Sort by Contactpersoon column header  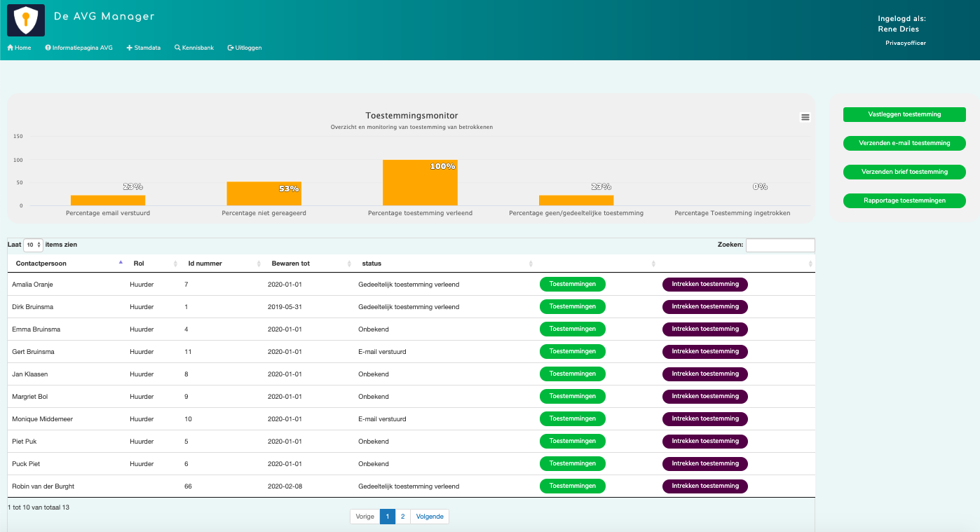point(66,264)
